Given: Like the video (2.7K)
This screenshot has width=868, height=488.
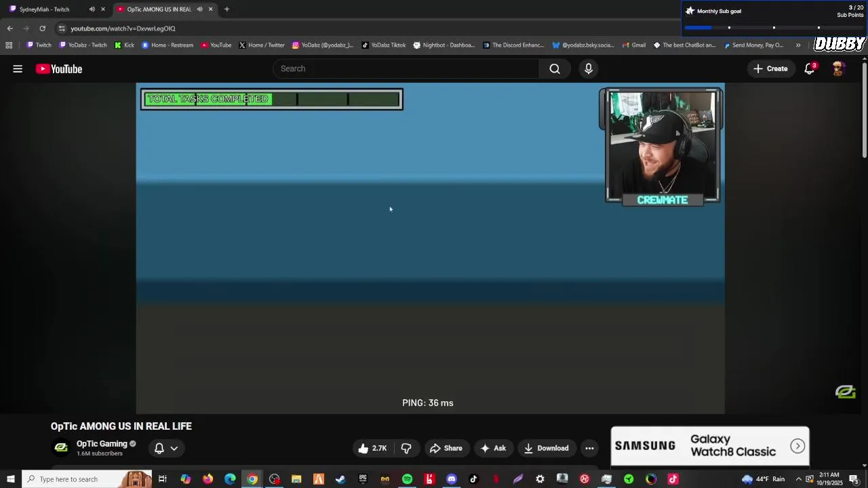Looking at the screenshot, I should tap(372, 448).
